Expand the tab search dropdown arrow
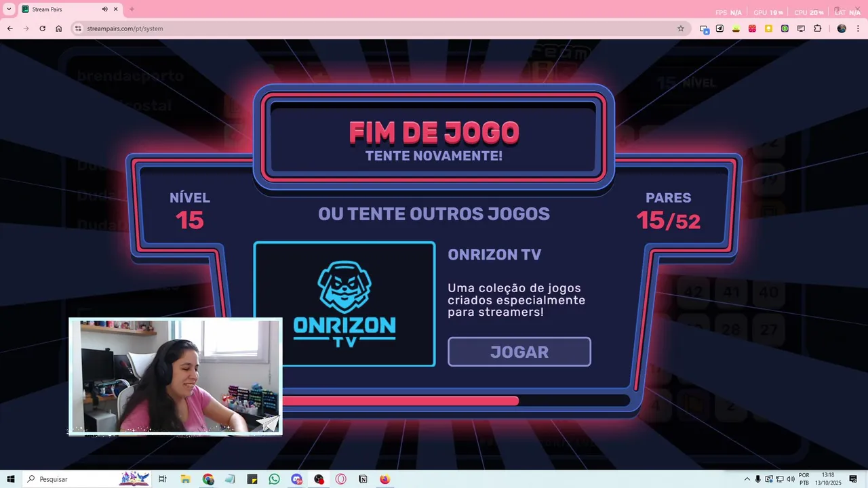 coord(9,9)
